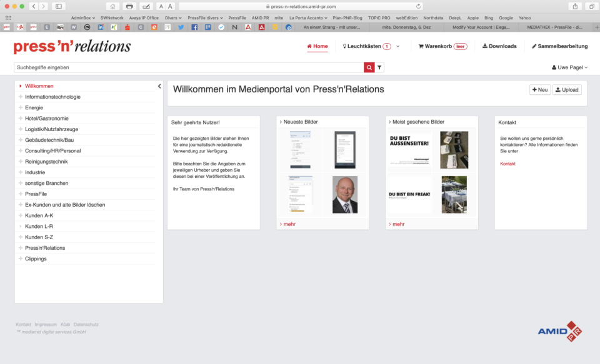Click the AMID logo in the footer
This screenshot has height=364, width=600.
[x=560, y=332]
